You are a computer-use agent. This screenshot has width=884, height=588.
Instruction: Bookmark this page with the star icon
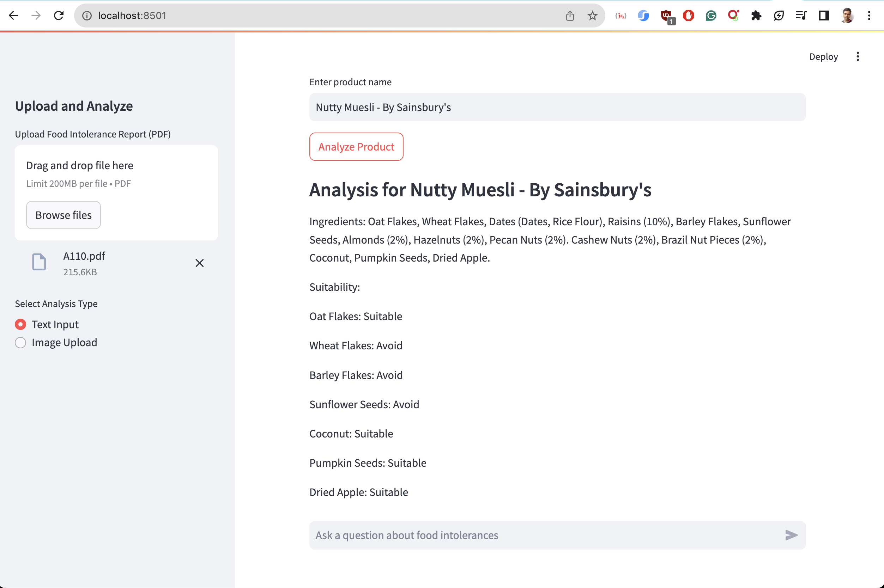pos(593,16)
